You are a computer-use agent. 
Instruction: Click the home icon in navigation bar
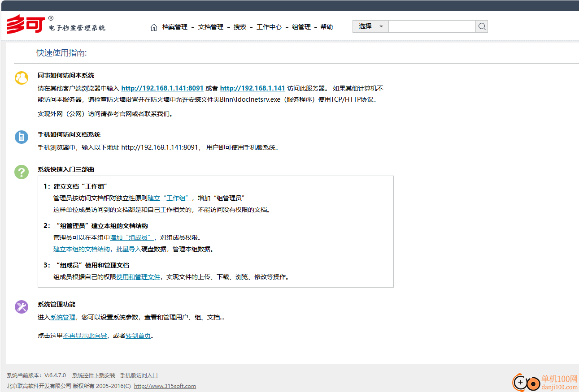pos(154,27)
